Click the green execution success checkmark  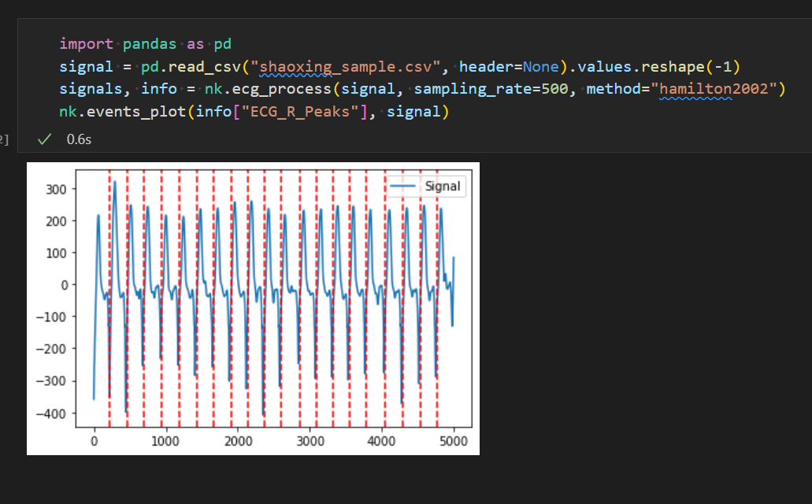pos(43,139)
